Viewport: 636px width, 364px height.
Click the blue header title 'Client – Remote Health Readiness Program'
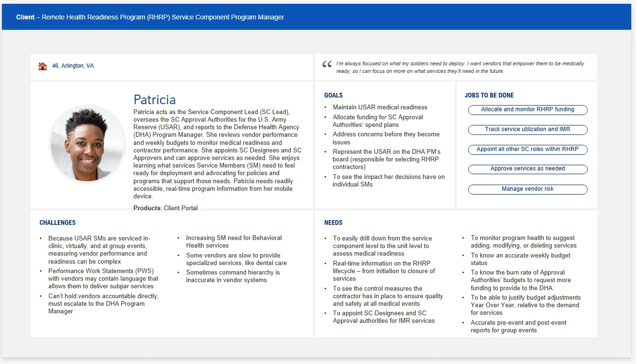point(150,17)
